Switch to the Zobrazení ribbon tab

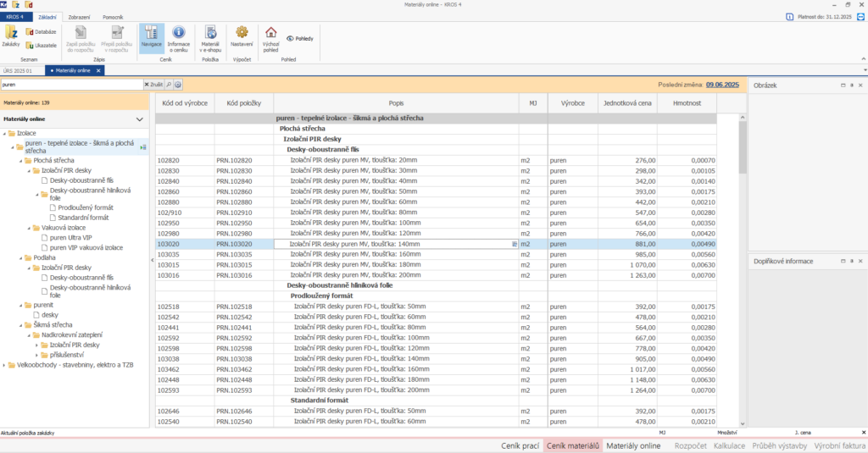[x=79, y=17]
